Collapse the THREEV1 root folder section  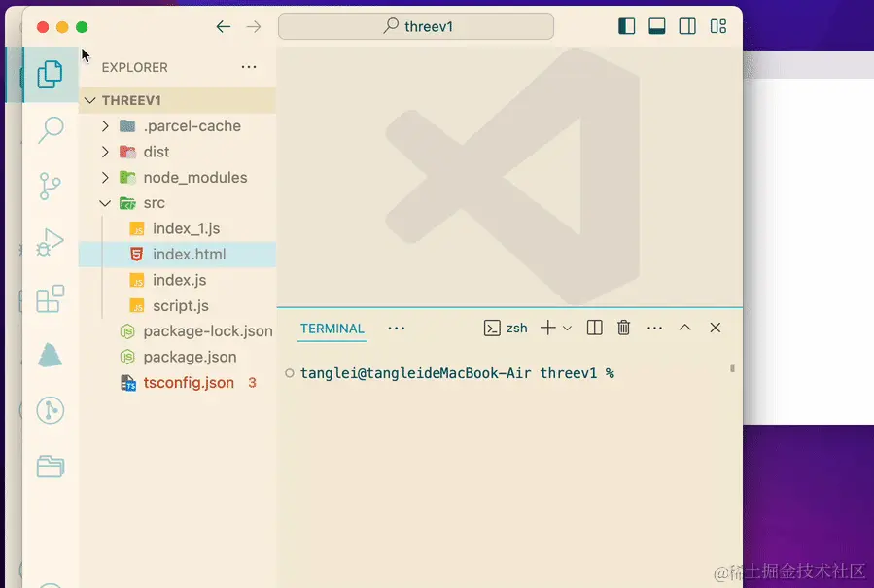pyautogui.click(x=177, y=100)
